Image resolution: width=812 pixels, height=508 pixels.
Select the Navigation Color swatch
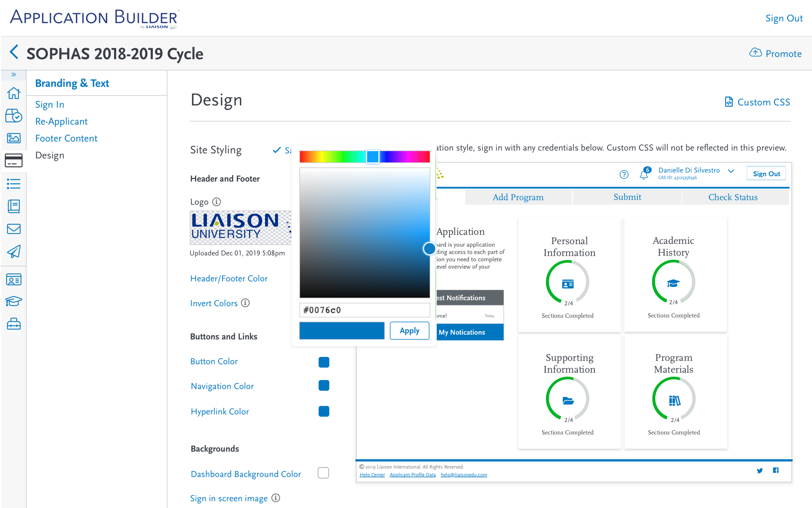click(x=324, y=385)
